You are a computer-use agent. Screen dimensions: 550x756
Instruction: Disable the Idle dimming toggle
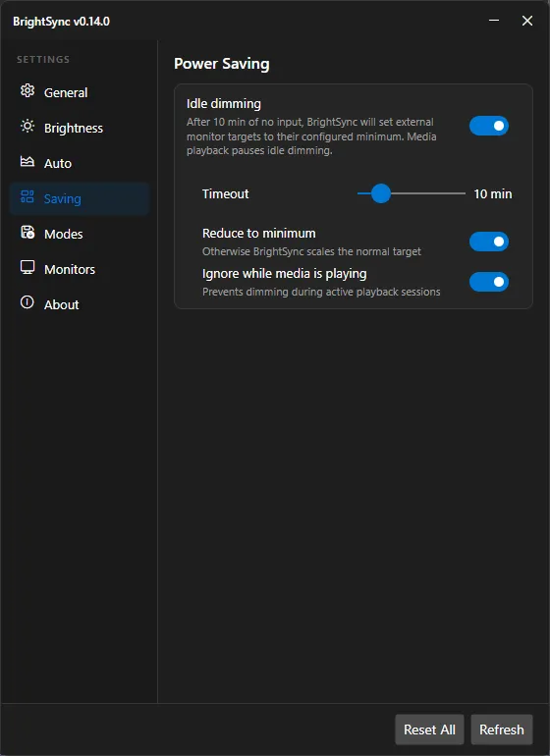(x=489, y=126)
